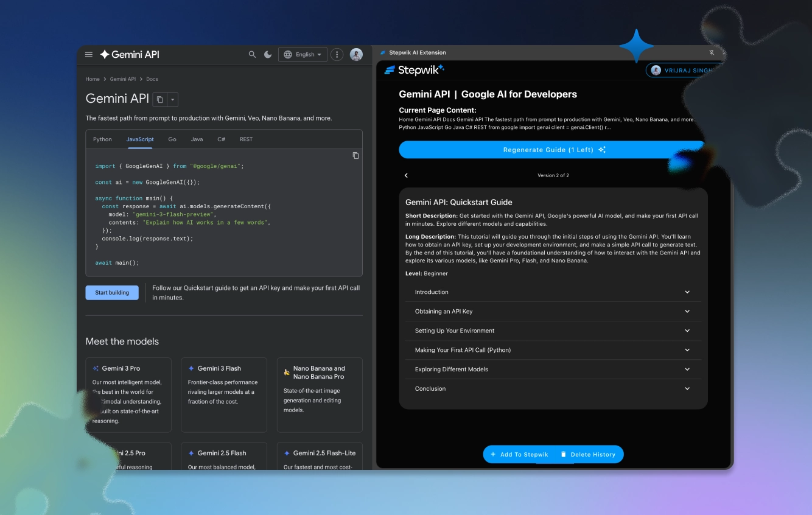Copy page using icon beside Gemini API title
812x515 pixels.
(159, 99)
